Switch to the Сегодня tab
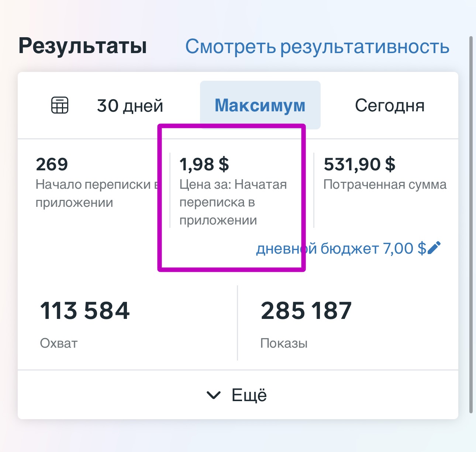Image resolution: width=476 pixels, height=452 pixels. point(390,105)
